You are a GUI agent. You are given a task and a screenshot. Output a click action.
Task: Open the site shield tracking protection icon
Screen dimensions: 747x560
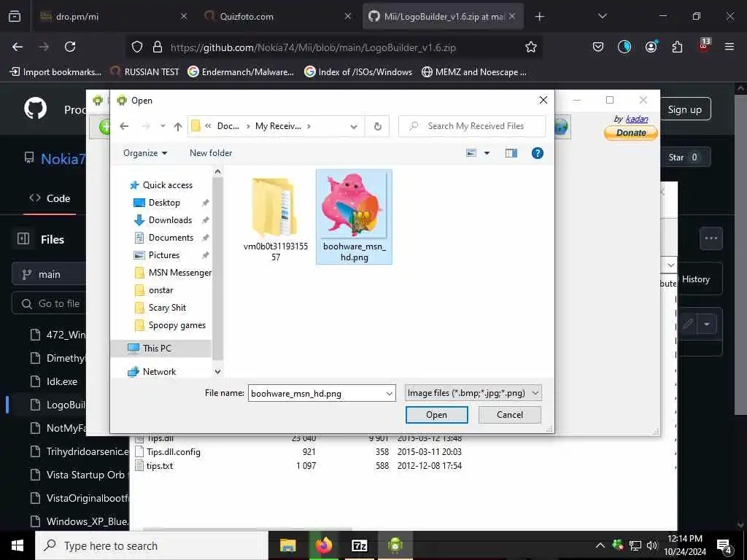coord(137,47)
